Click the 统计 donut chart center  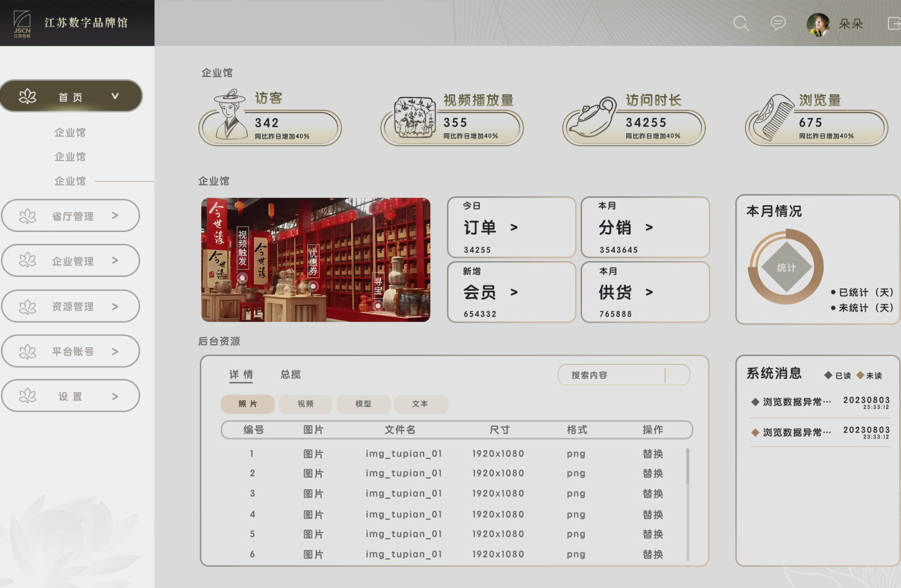[786, 268]
